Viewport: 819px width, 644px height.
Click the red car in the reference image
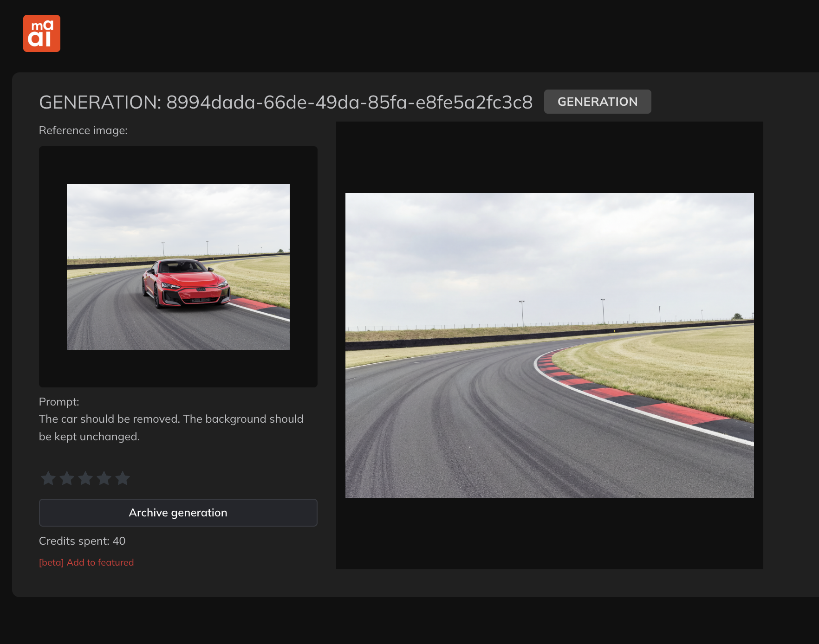click(186, 284)
